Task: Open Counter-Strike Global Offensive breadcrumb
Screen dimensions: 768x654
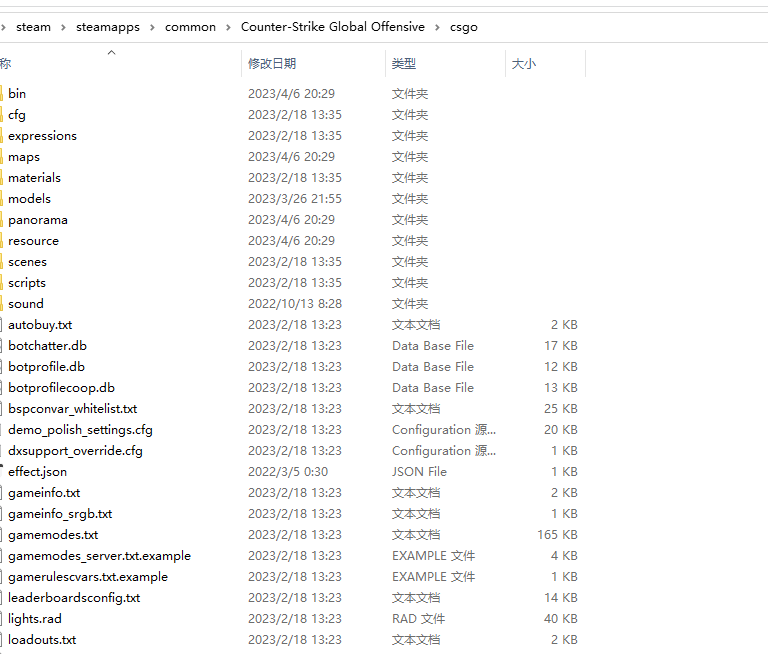Action: coord(333,27)
